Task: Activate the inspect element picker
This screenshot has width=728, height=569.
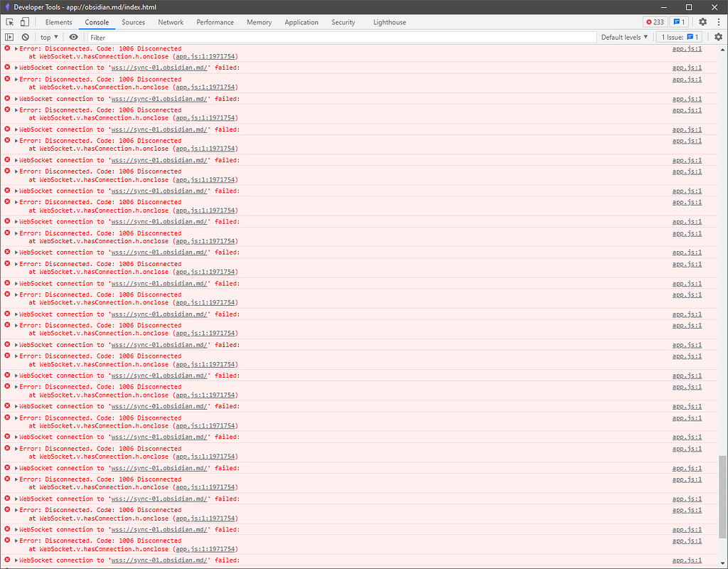Action: pos(9,22)
